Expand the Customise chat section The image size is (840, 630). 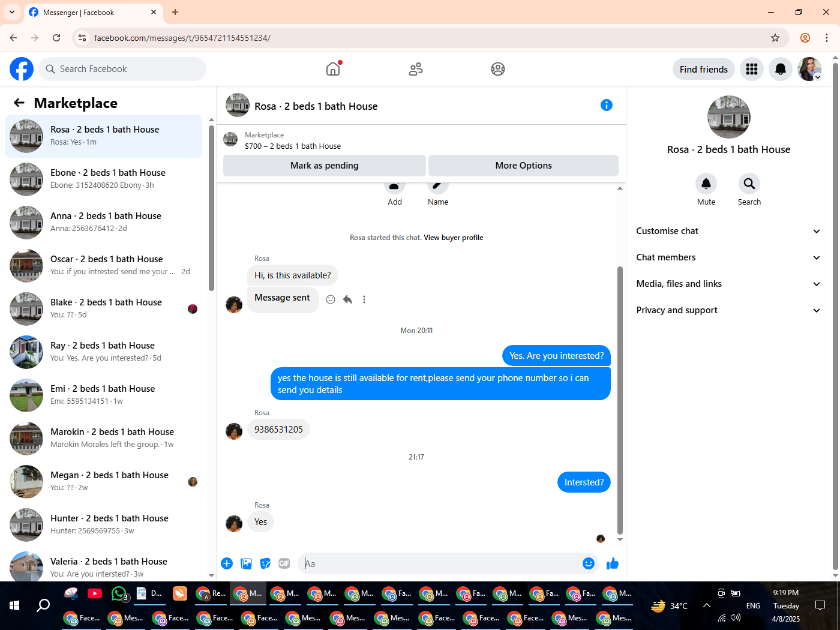click(728, 231)
